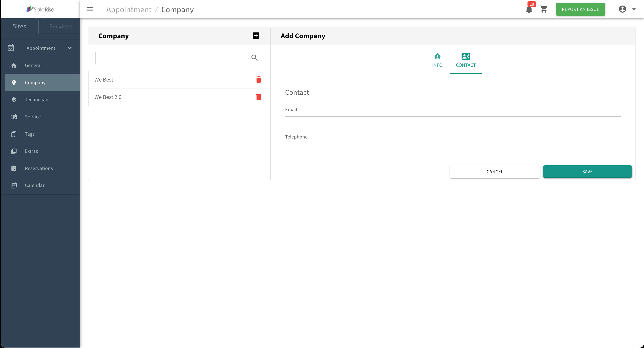Toggle the hamburger menu icon
The height and width of the screenshot is (348, 644).
click(x=90, y=9)
